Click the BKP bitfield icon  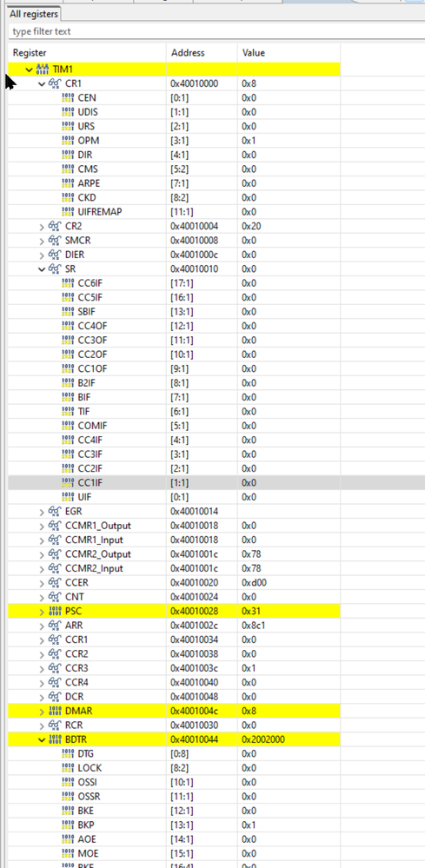coord(68,825)
